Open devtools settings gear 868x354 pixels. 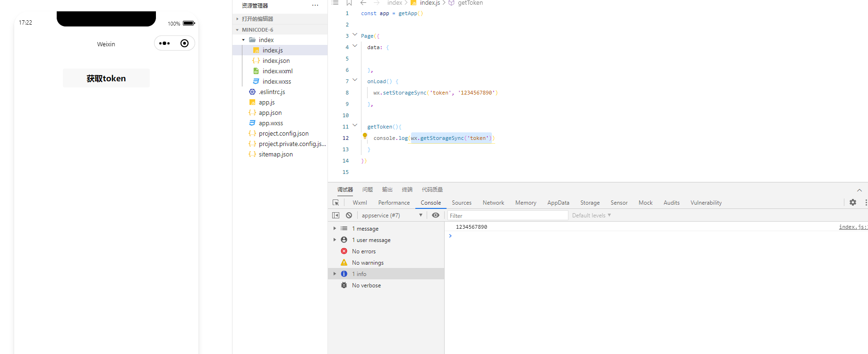coord(853,202)
